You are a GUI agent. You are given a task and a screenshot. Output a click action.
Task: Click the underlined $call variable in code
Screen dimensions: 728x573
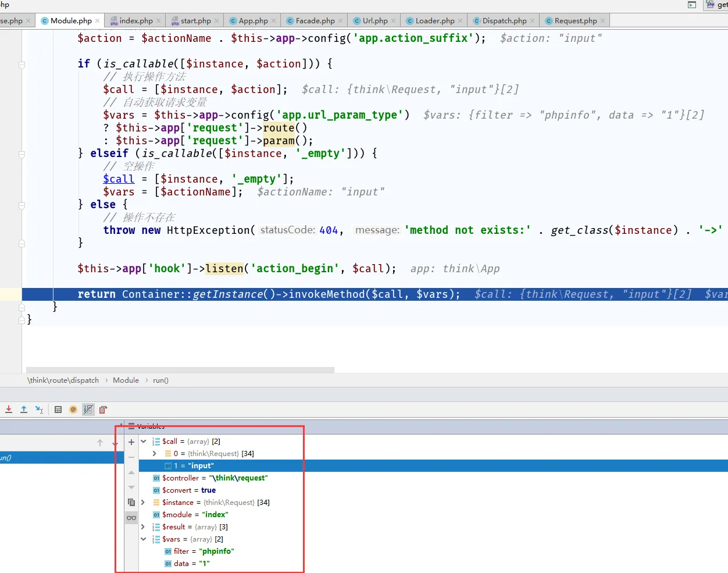click(x=119, y=179)
